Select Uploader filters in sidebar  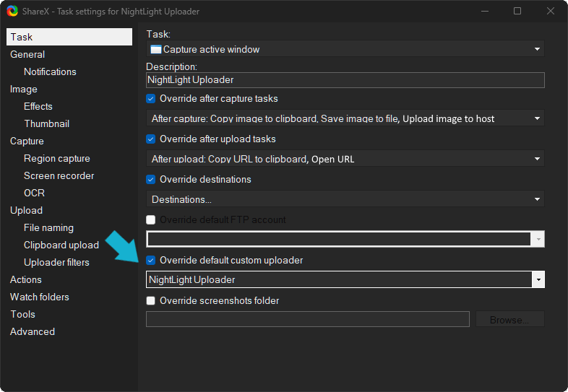56,262
